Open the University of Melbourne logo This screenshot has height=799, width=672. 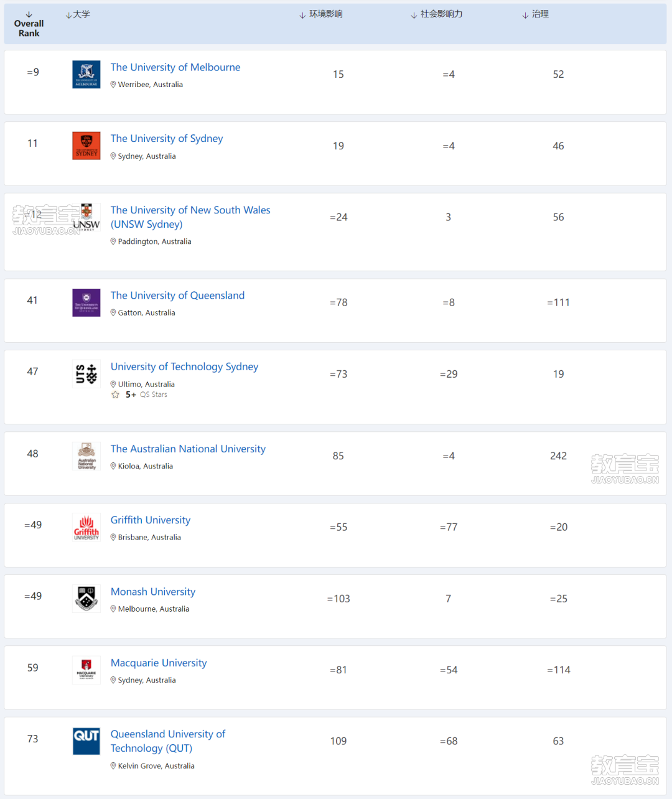pyautogui.click(x=86, y=75)
